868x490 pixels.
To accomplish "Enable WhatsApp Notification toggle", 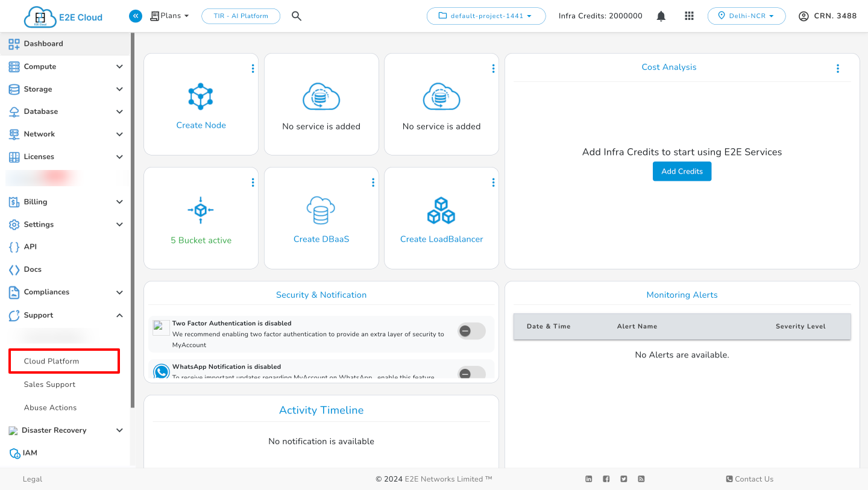I will [x=471, y=372].
